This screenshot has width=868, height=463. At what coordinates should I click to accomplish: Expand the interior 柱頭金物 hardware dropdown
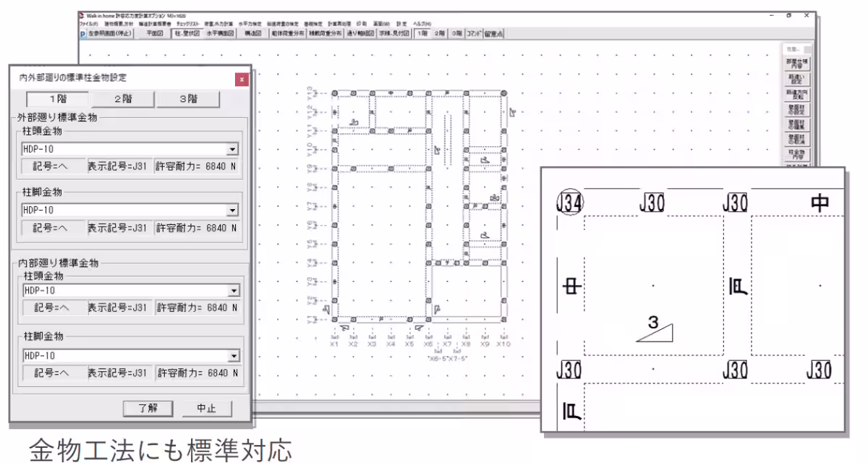coord(232,290)
